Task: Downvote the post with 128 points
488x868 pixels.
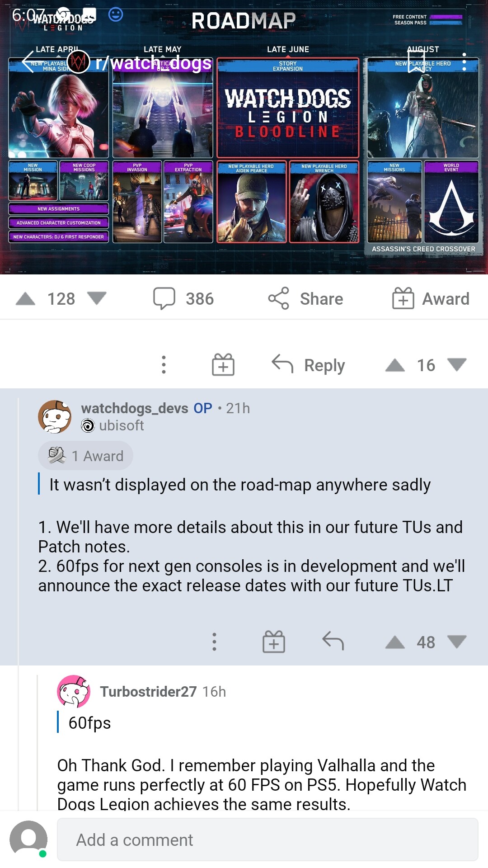Action: tap(97, 298)
